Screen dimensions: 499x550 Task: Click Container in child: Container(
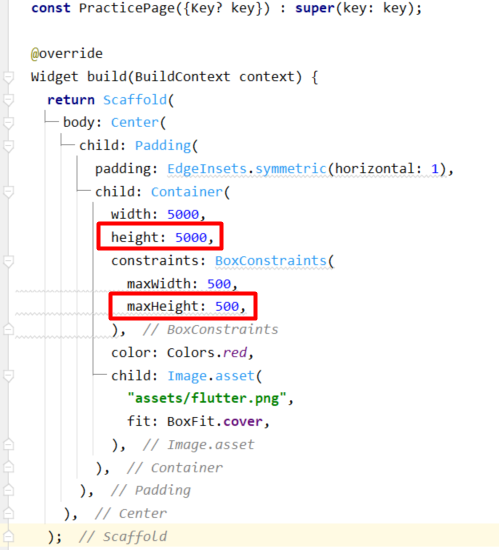[x=187, y=192]
